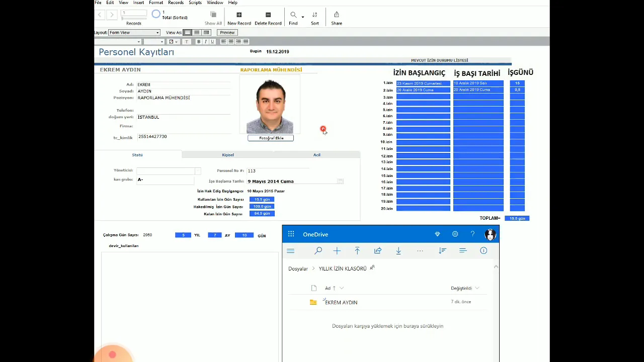The height and width of the screenshot is (362, 644).
Task: Click the found set pie icon
Action: click(x=156, y=14)
